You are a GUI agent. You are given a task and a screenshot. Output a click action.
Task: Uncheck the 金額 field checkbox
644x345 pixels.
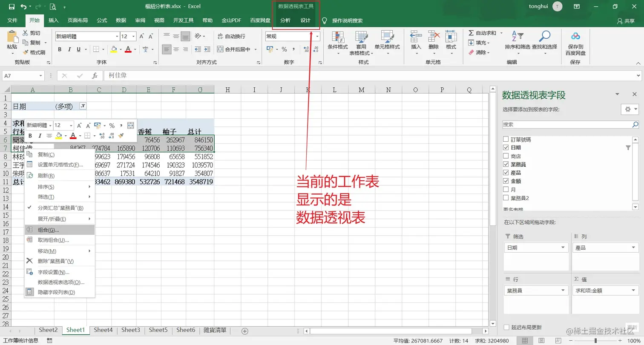(x=506, y=181)
